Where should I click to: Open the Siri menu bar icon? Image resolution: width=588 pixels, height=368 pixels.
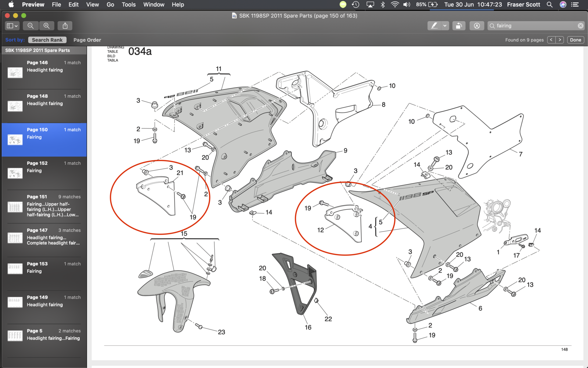563,4
